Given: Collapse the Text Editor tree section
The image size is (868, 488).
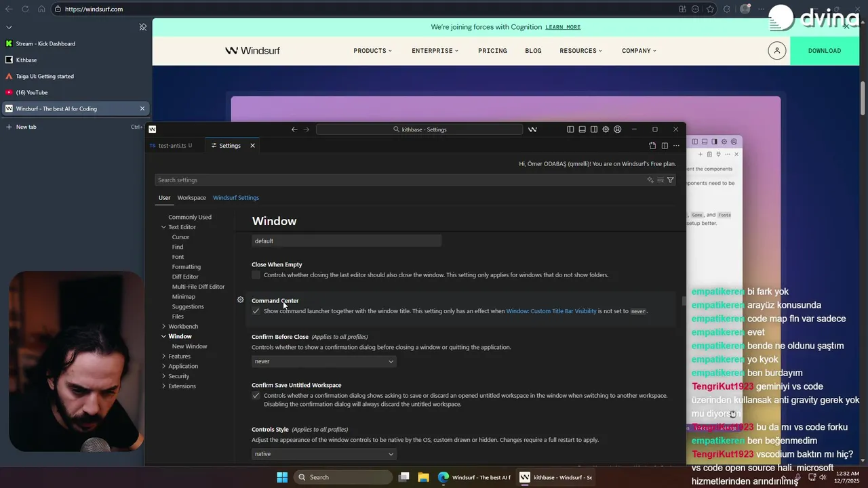Looking at the screenshot, I should click(163, 227).
